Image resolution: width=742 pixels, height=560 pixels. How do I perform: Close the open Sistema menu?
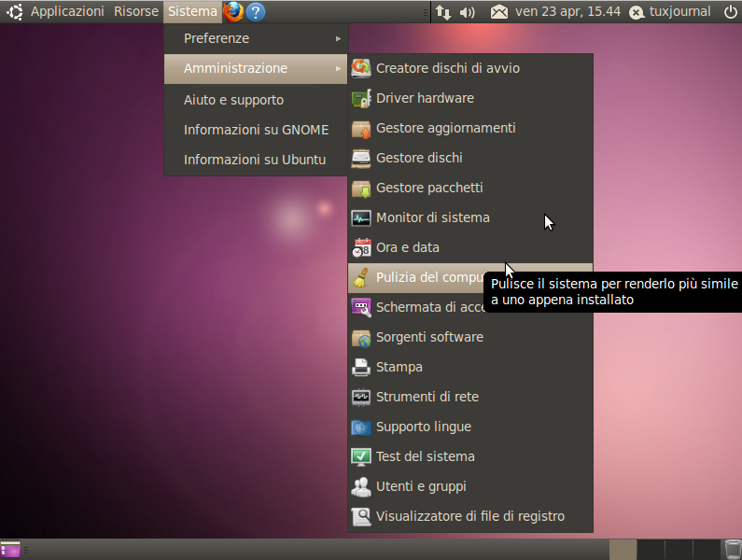[192, 11]
